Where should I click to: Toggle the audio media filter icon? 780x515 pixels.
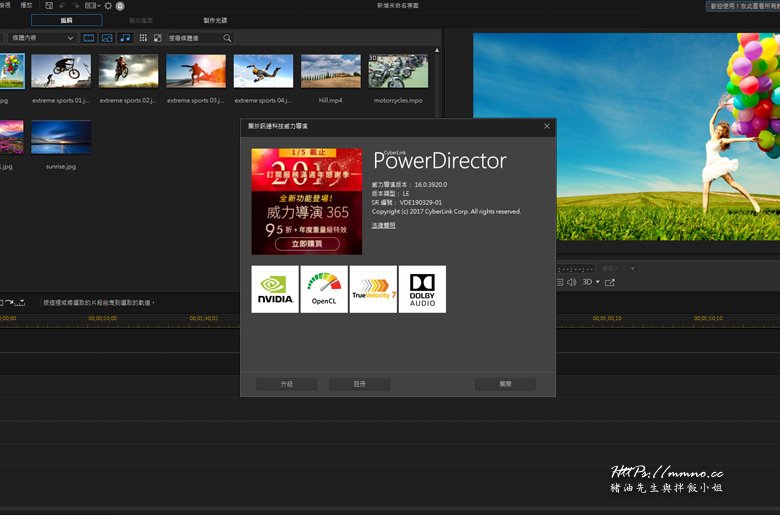(x=125, y=38)
